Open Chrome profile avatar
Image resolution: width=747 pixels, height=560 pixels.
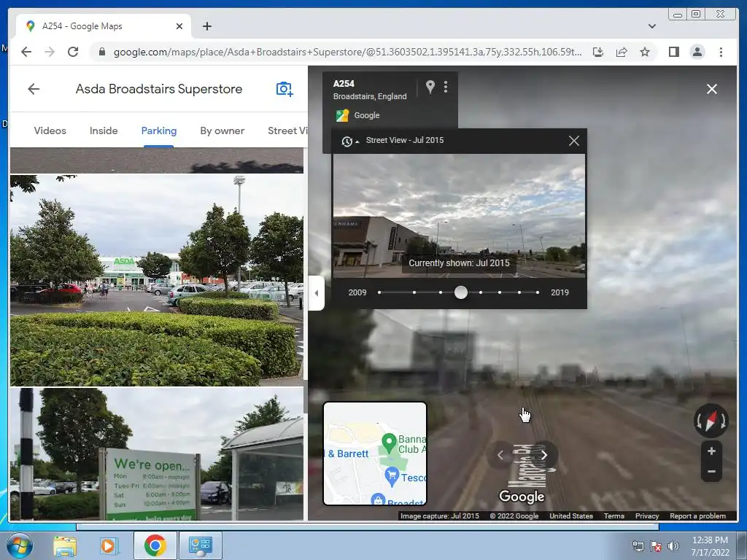(x=697, y=52)
